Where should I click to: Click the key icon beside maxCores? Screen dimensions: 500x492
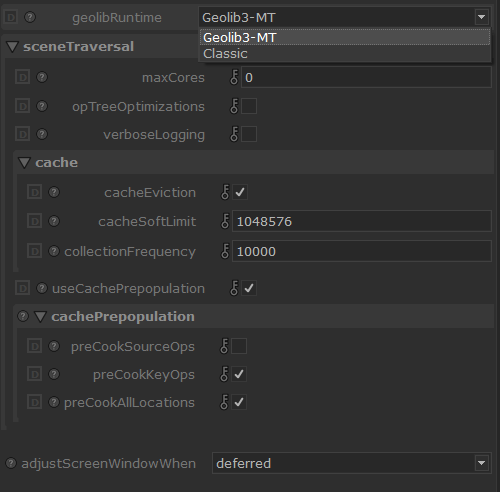[234, 77]
